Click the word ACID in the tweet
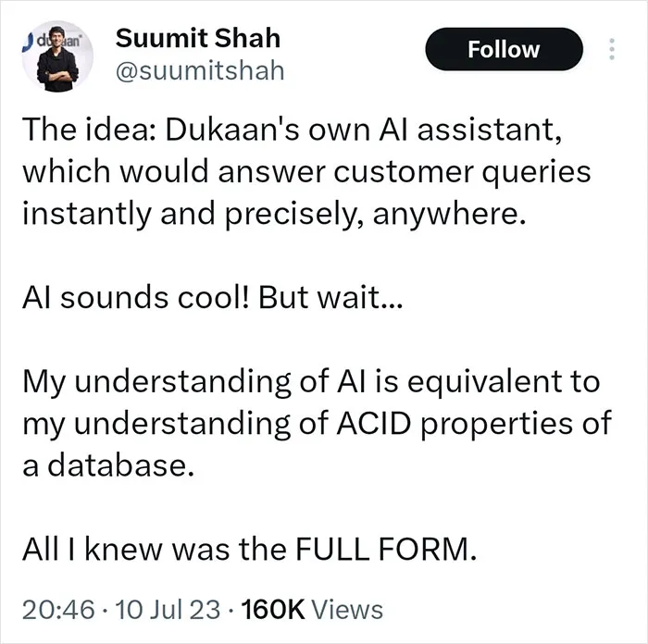The width and height of the screenshot is (648, 644). tap(374, 423)
